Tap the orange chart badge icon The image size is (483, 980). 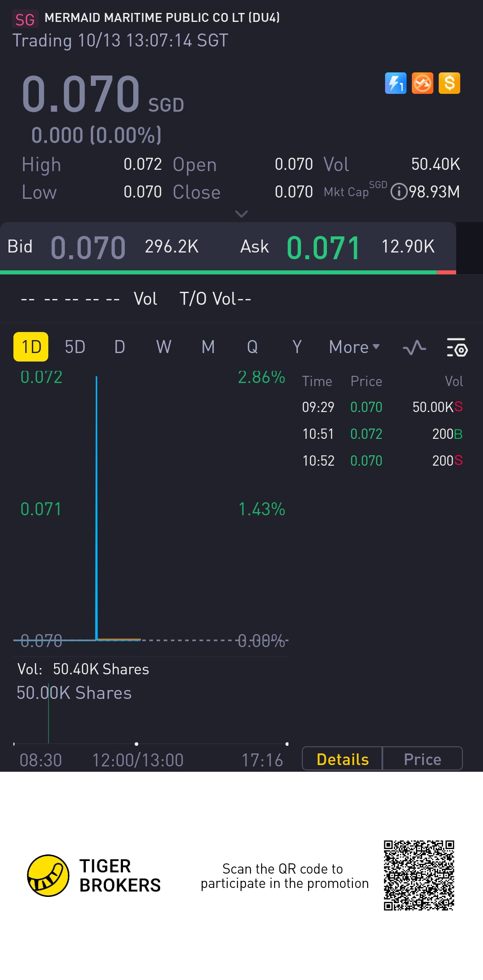[x=423, y=83]
